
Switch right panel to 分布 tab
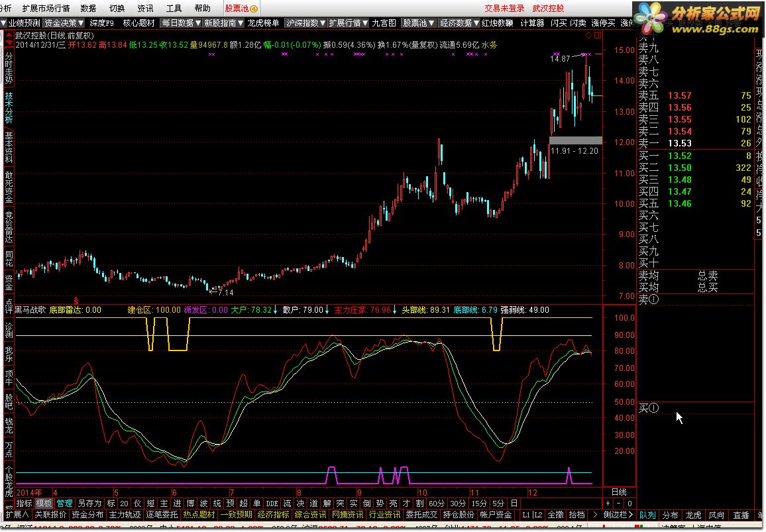(x=671, y=515)
